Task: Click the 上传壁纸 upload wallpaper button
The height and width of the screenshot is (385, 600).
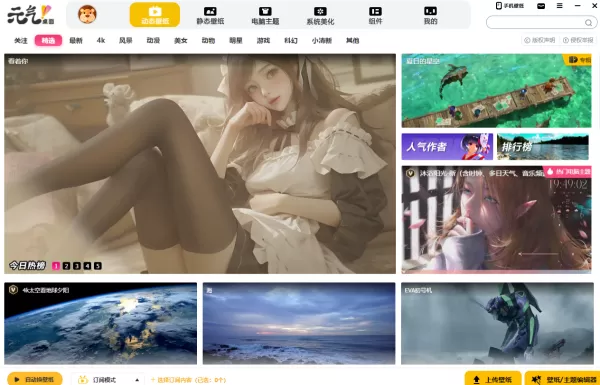Action: point(493,379)
